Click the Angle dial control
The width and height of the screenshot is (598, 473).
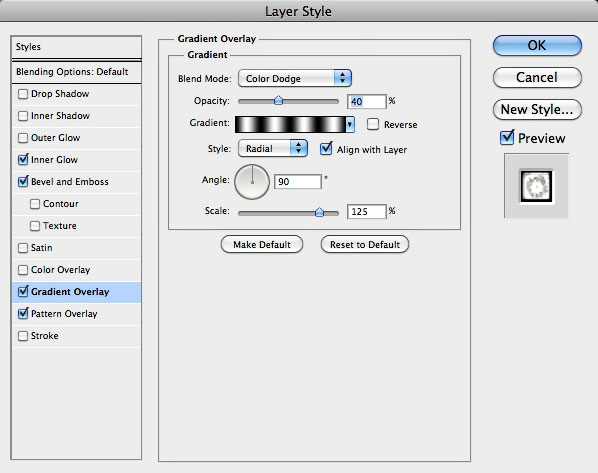coord(252,182)
